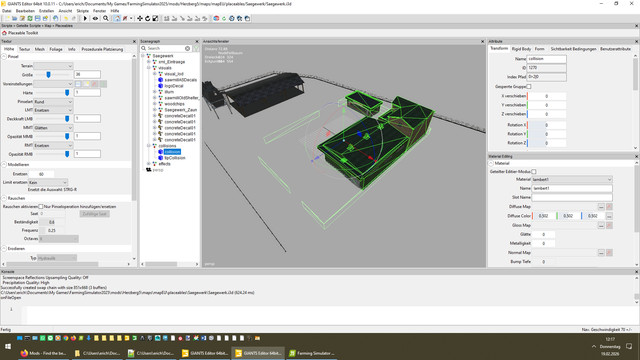Viewport: 640px width, 360px height.
Task: Adjust the Härte slider
Action: point(67,93)
